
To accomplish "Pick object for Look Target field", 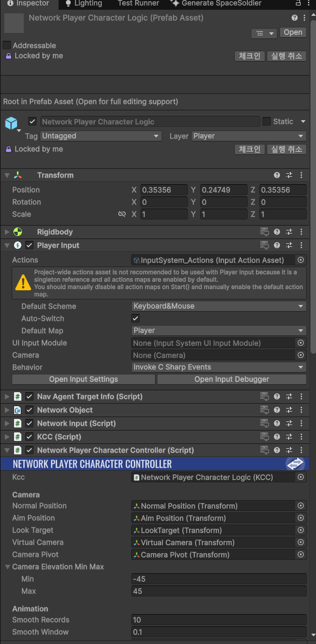I will (x=301, y=530).
